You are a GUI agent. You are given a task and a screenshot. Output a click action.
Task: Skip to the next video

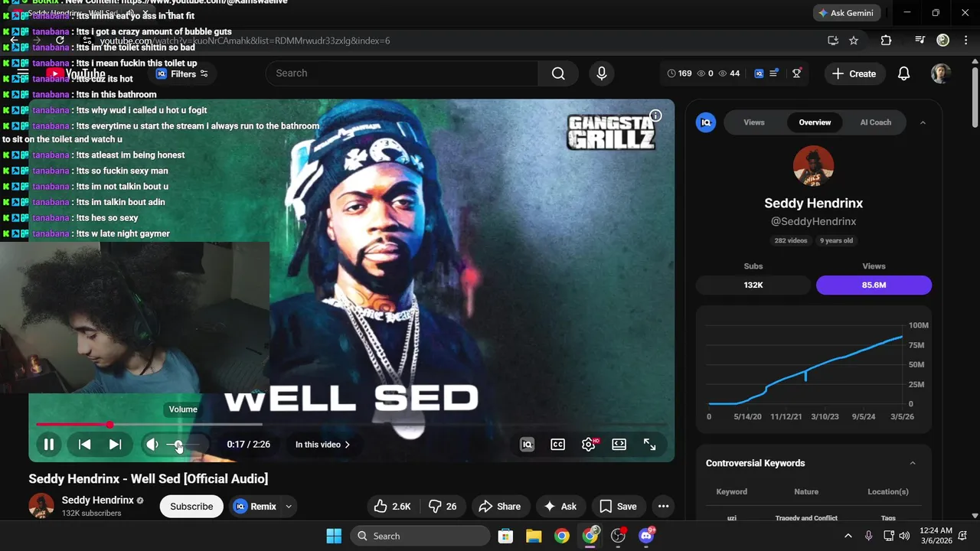pos(115,445)
